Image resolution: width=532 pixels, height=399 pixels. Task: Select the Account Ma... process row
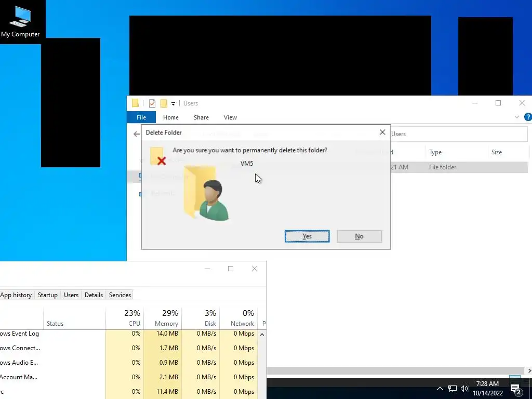coord(129,377)
